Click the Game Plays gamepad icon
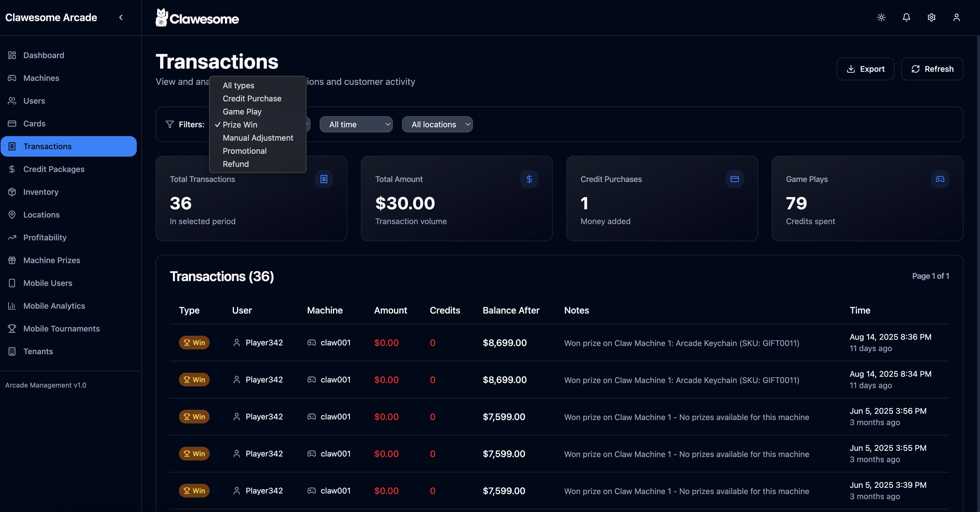The height and width of the screenshot is (512, 980). [x=940, y=179]
